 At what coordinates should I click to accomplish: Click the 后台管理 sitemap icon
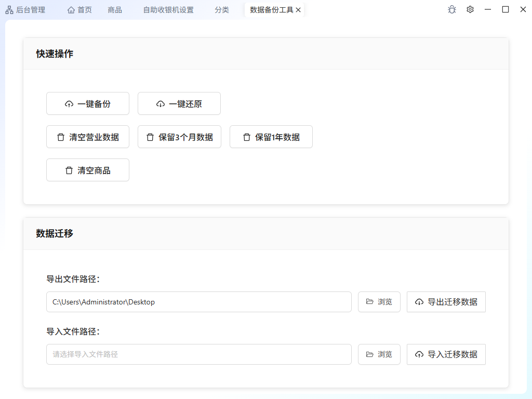pos(9,10)
